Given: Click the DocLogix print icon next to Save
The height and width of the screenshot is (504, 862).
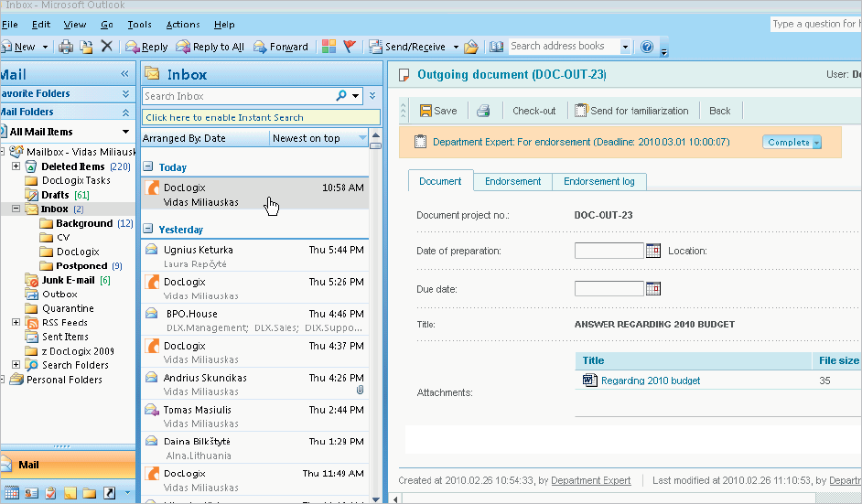Looking at the screenshot, I should click(483, 111).
